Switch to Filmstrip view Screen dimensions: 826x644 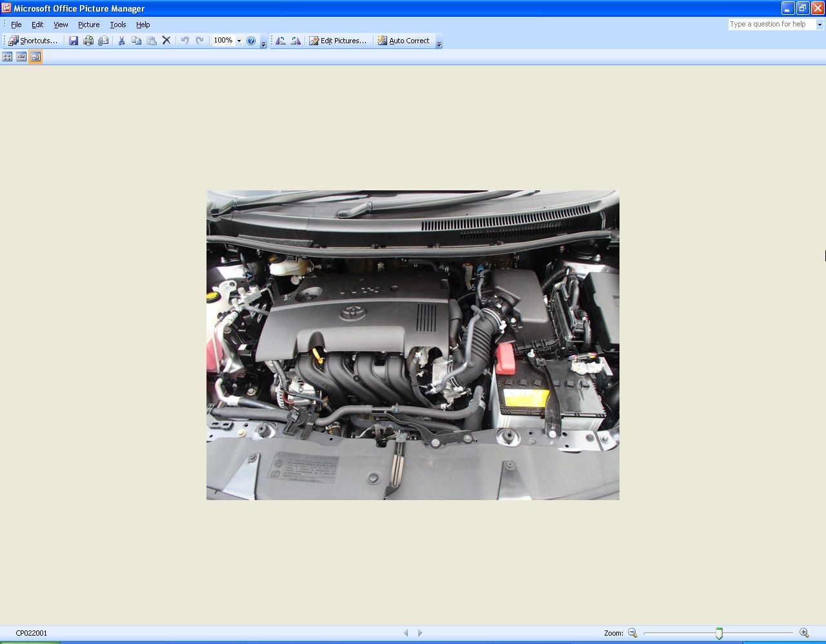coord(21,57)
